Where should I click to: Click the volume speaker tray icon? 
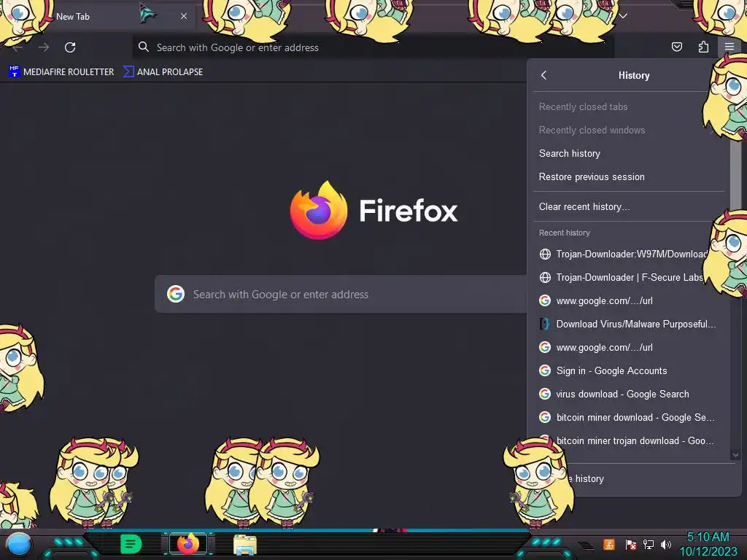click(666, 544)
